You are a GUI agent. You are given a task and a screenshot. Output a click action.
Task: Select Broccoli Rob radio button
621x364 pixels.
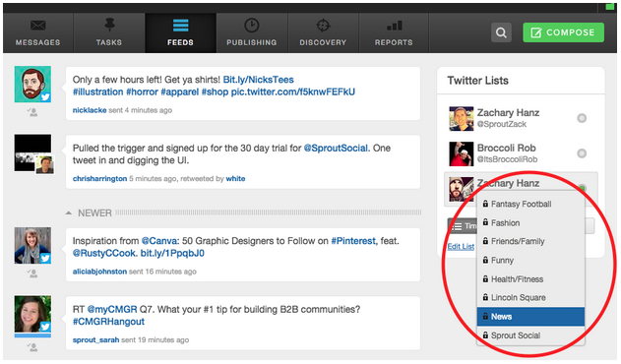[582, 153]
